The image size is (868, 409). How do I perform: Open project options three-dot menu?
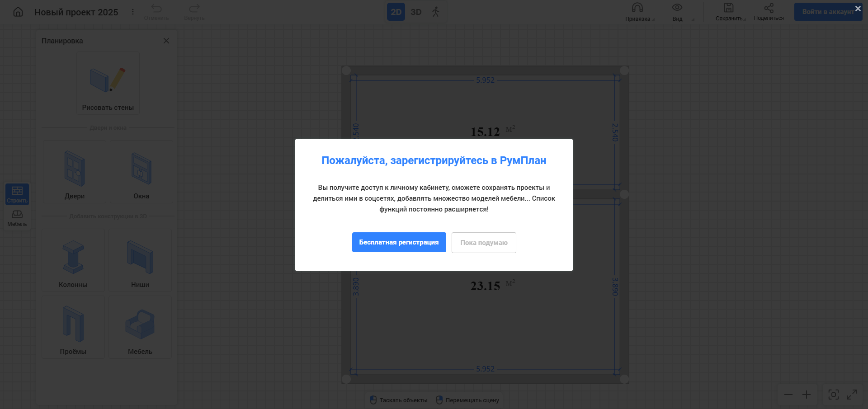point(133,12)
